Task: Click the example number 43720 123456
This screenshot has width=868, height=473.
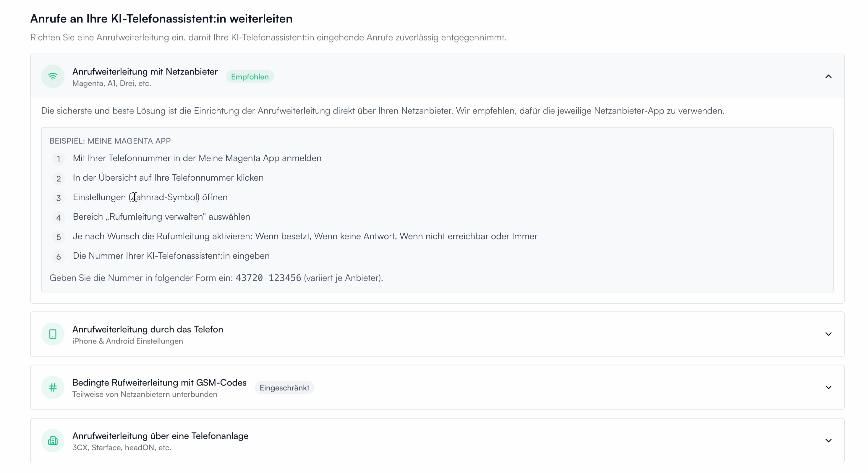Action: 268,278
